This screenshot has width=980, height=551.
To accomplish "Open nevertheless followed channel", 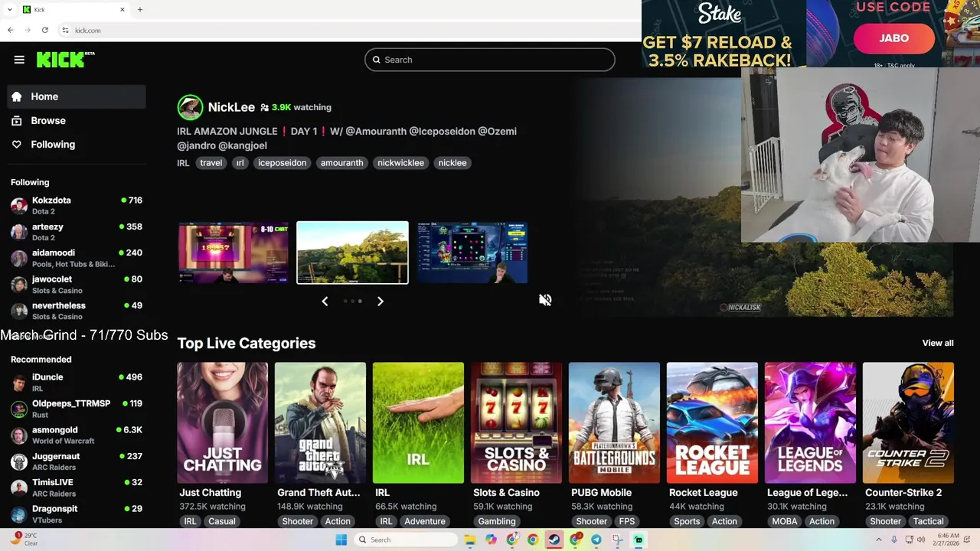I will click(x=77, y=311).
